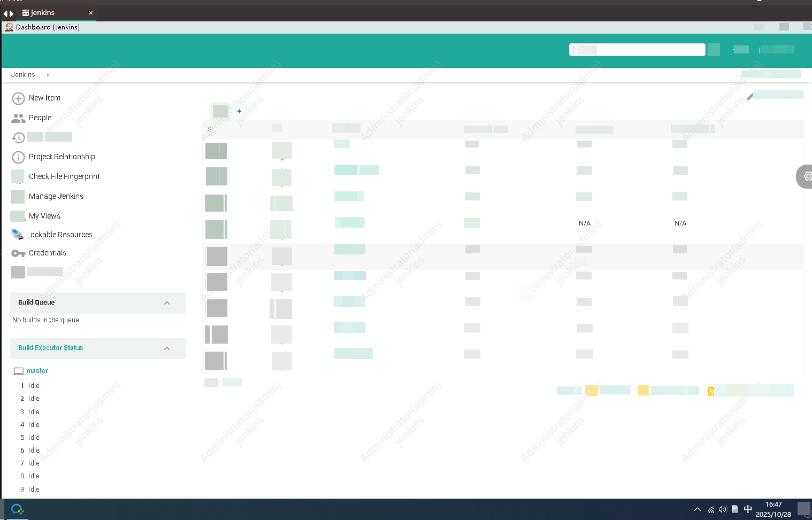812x520 pixels.
Task: Select executor row 9 Idle
Action: pos(30,490)
